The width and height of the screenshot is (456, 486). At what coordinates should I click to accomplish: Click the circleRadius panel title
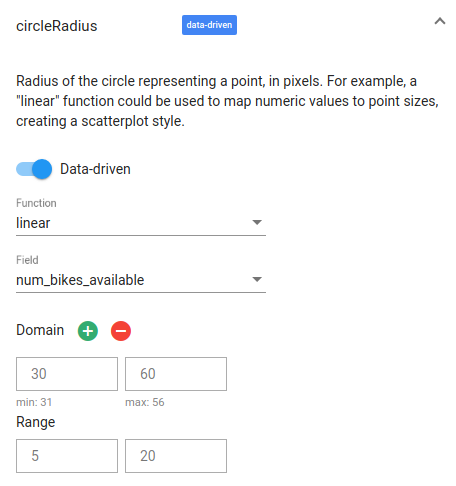point(57,26)
